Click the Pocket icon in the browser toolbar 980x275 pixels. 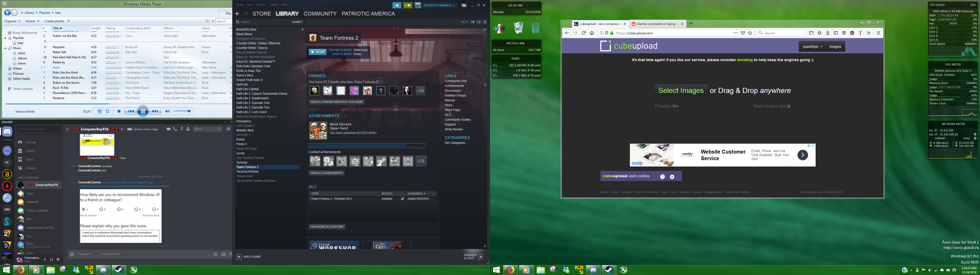tap(743, 33)
